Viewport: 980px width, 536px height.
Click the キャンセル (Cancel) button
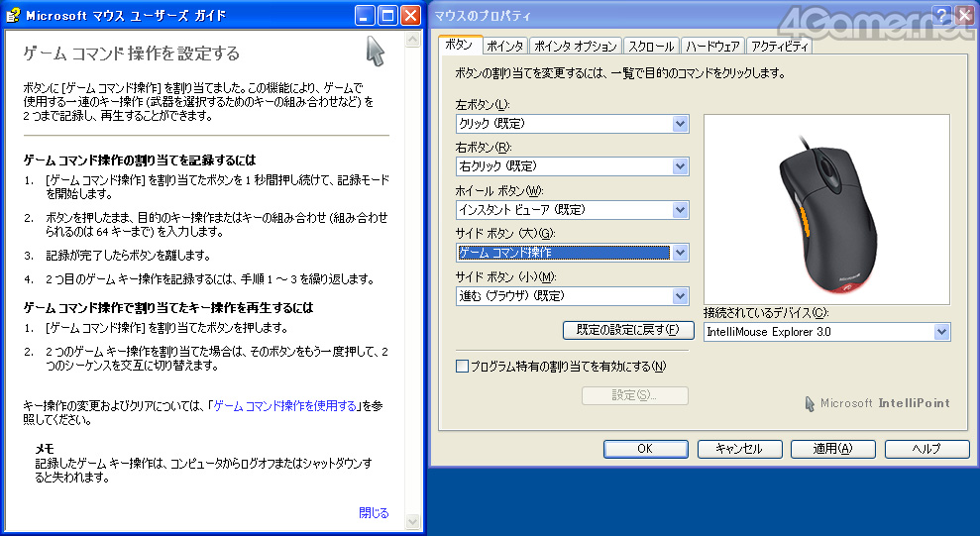point(739,449)
